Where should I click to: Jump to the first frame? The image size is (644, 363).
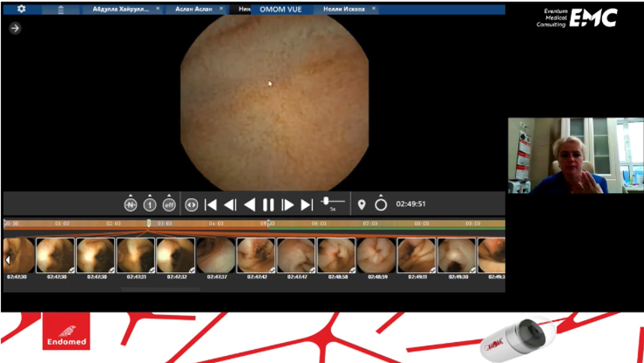pos(210,205)
